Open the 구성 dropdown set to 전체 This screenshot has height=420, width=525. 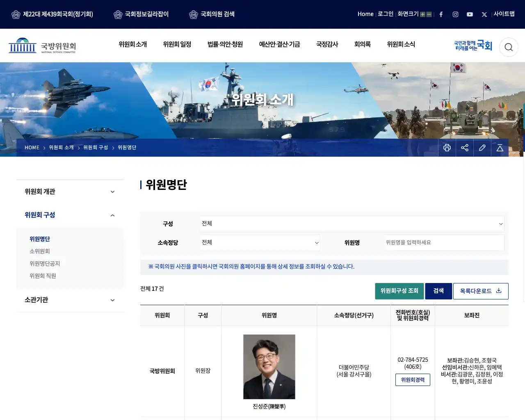(x=352, y=224)
